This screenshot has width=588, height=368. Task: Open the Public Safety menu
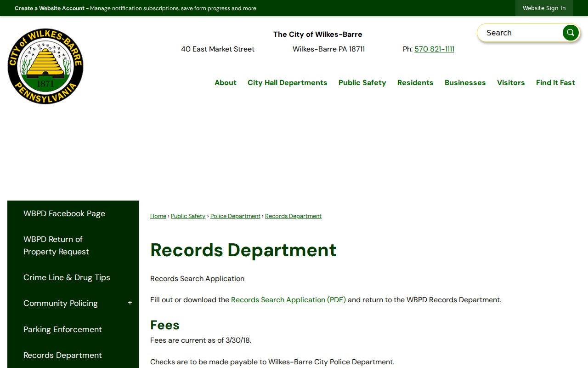click(362, 83)
